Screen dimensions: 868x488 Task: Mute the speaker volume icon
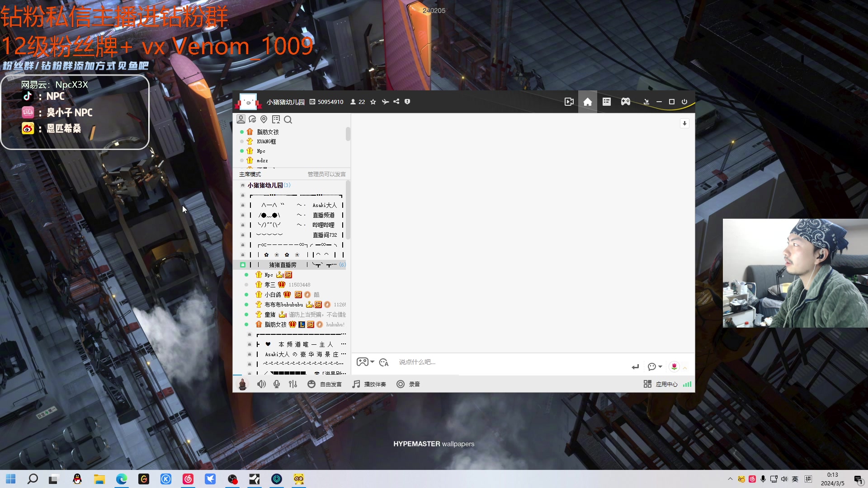261,384
